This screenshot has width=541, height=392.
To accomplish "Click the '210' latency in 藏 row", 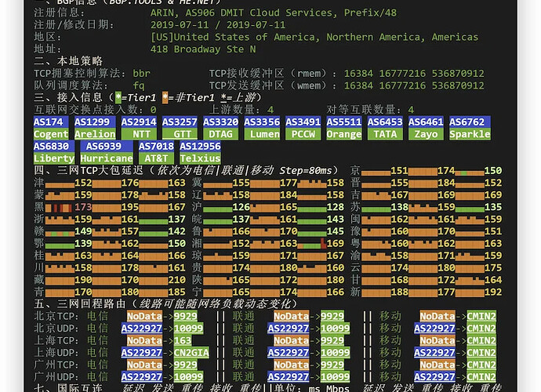I will pyautogui.click(x=176, y=280).
